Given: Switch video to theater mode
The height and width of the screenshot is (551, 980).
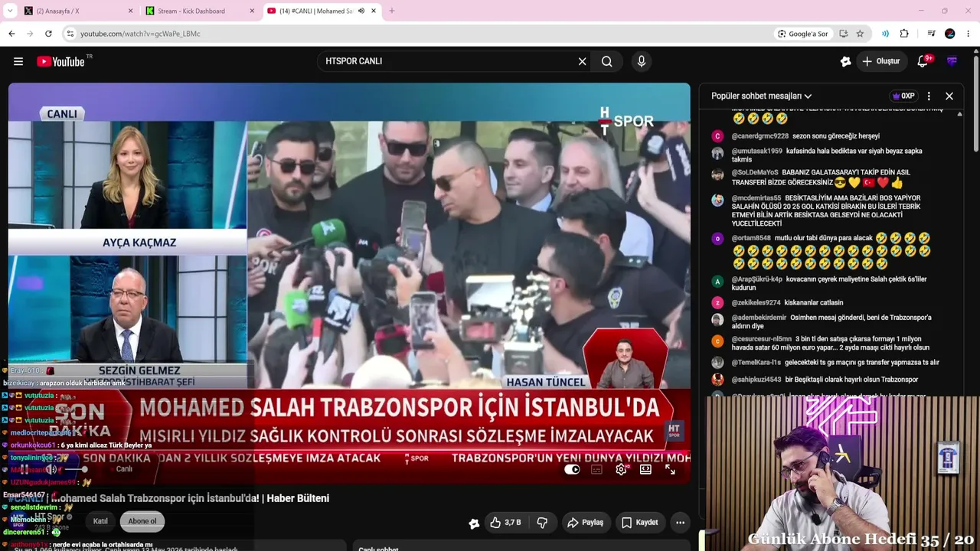Looking at the screenshot, I should pos(645,469).
